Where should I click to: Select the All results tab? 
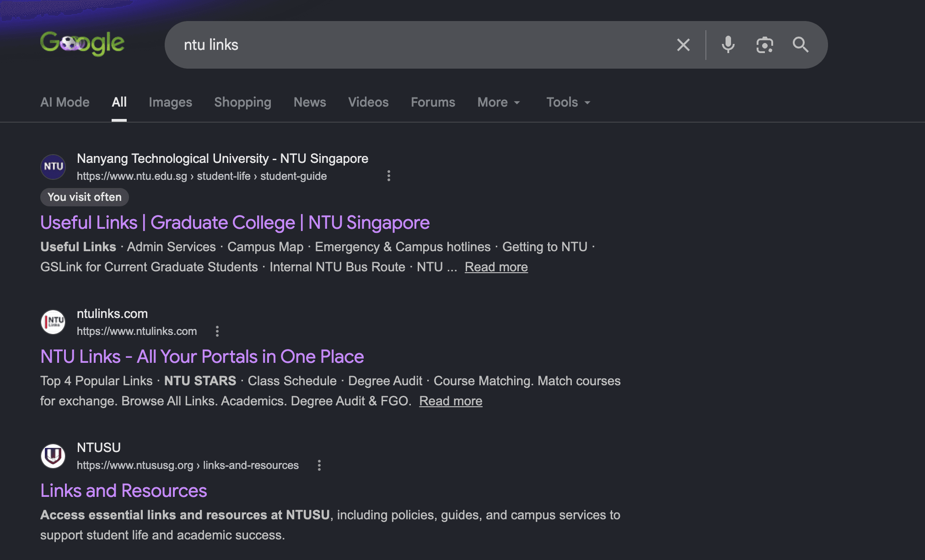tap(119, 102)
